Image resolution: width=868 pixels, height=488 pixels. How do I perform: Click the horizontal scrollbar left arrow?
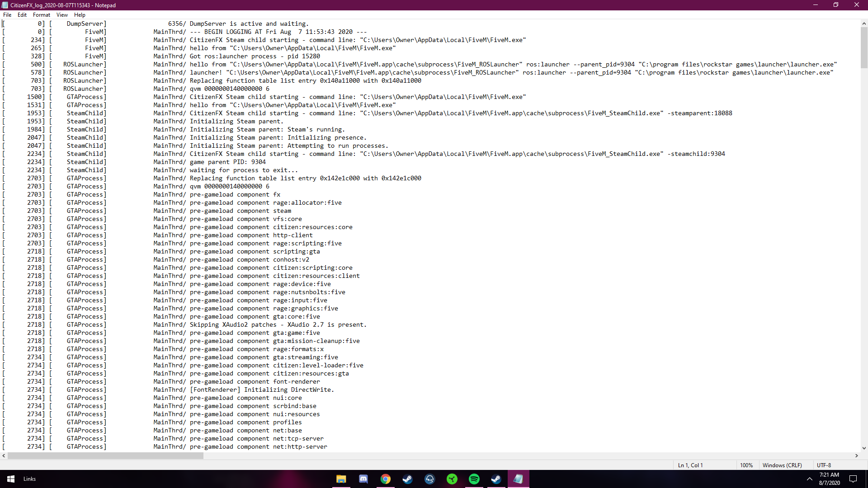[4, 455]
